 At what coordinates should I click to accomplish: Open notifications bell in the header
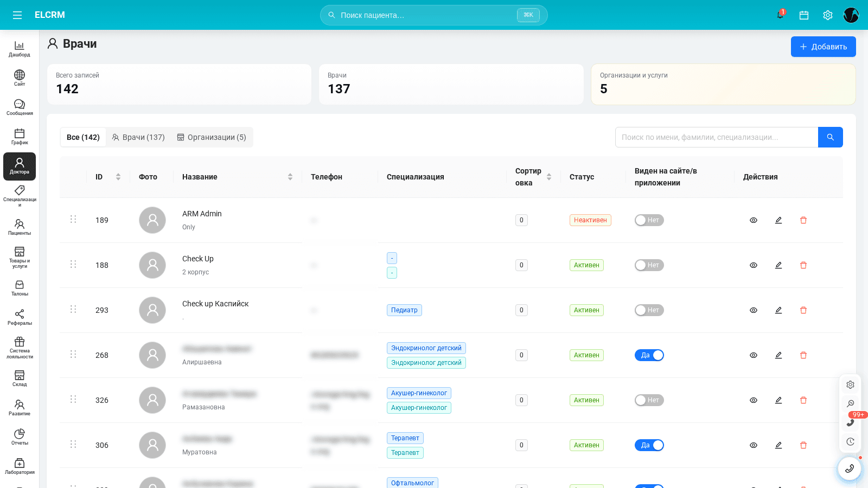(x=780, y=15)
